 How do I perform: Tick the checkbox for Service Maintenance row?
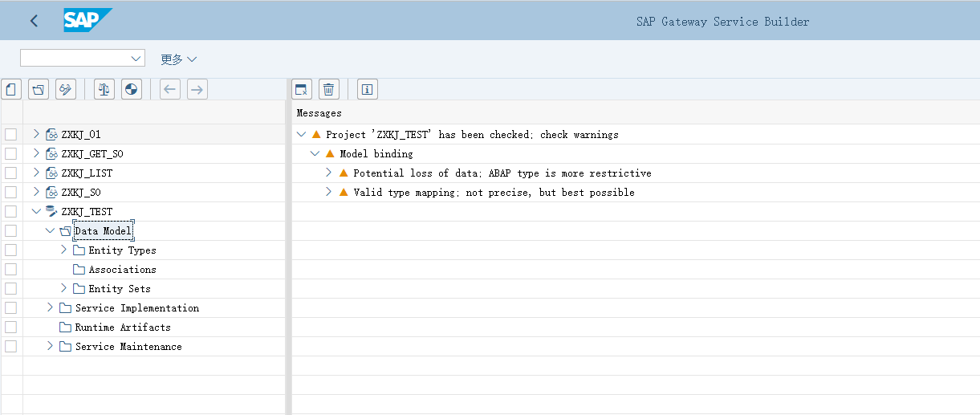click(x=10, y=347)
